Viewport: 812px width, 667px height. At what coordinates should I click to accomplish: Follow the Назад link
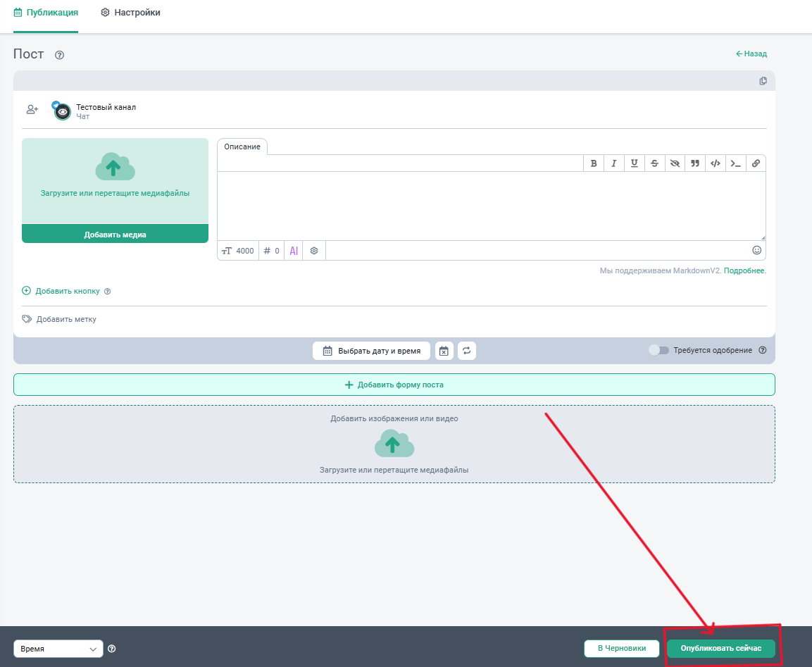tap(751, 54)
